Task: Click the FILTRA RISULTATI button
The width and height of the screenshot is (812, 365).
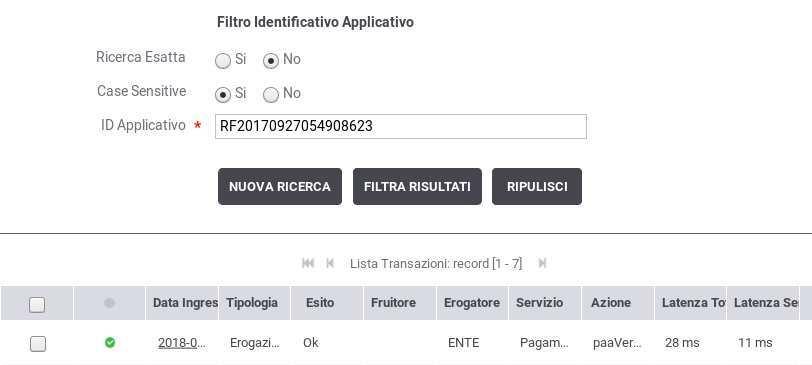Action: click(x=417, y=186)
